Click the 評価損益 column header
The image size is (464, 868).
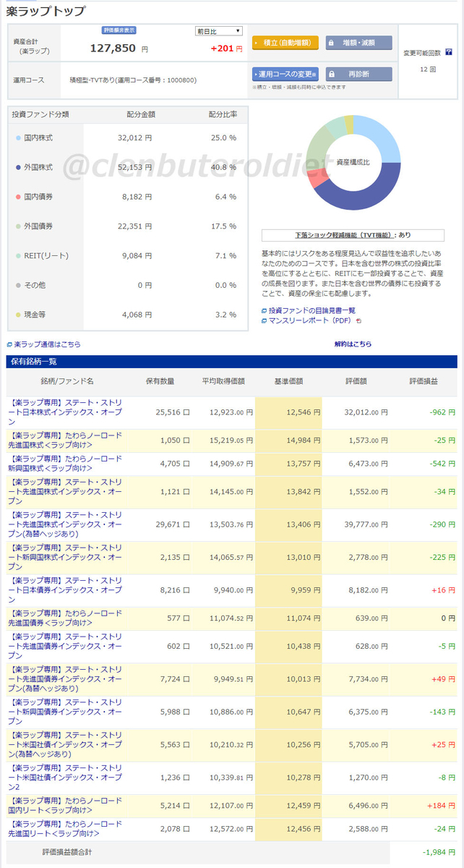(424, 380)
